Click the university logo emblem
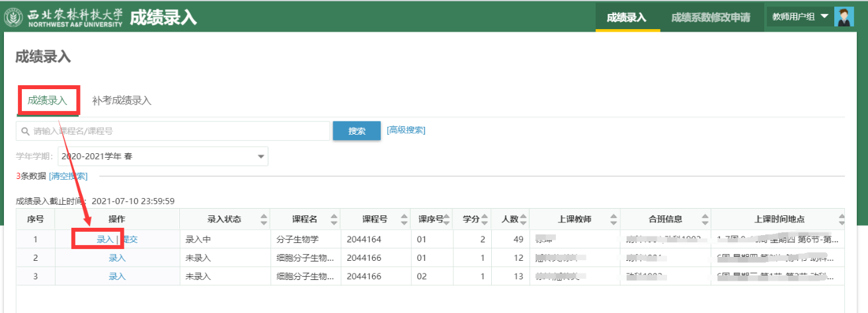Viewport: 868px width, 313px height. coord(13,17)
